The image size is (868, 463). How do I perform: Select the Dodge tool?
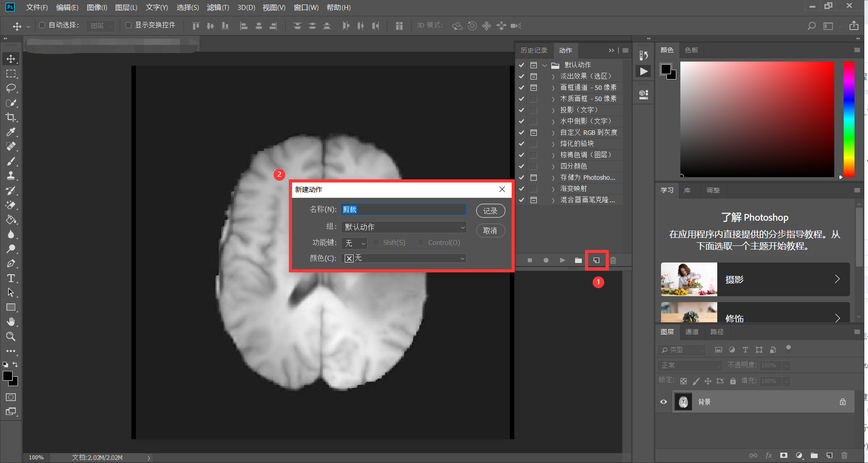tap(11, 249)
